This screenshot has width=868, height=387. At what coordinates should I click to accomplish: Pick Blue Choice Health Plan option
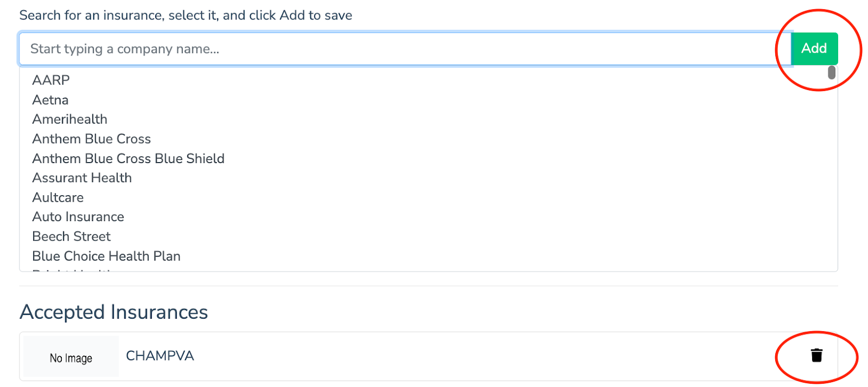pos(106,256)
